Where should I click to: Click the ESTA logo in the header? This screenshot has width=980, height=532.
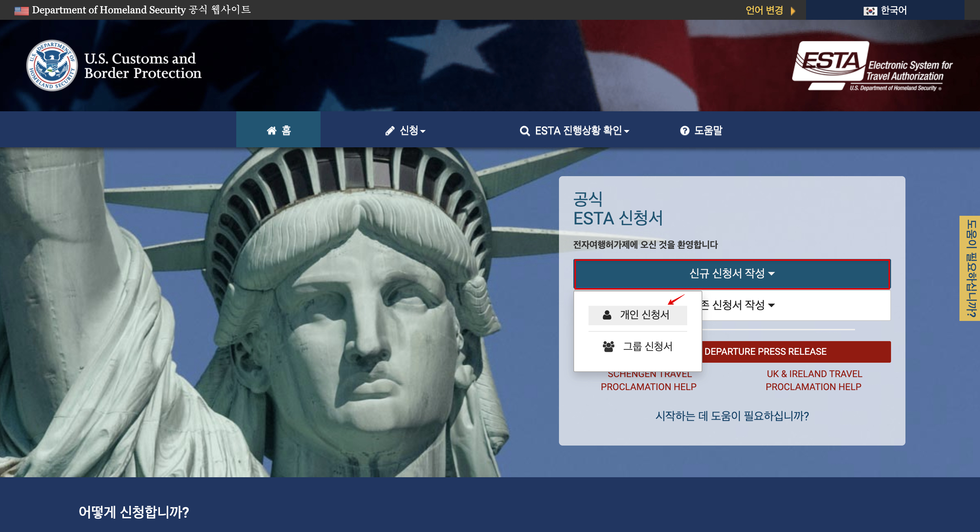[872, 66]
